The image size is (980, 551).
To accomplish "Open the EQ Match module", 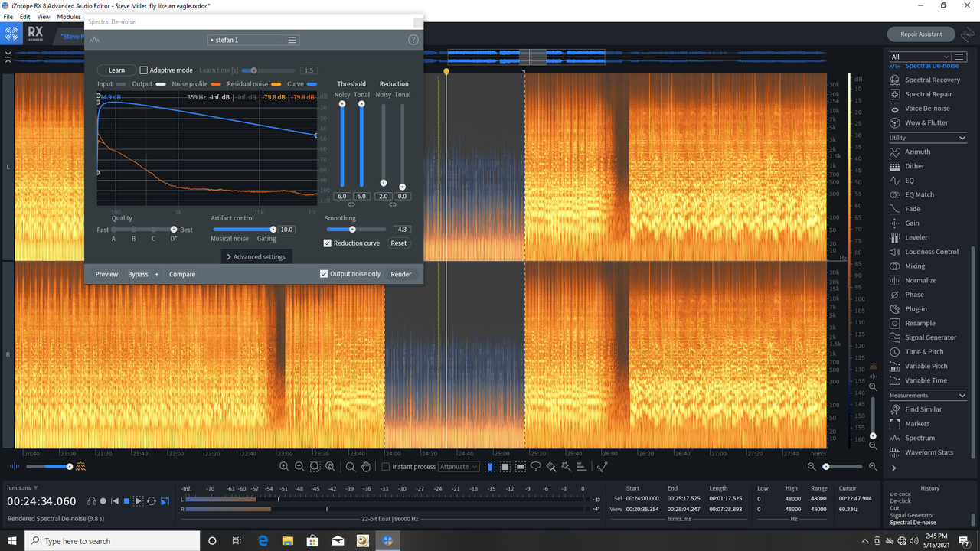I will pyautogui.click(x=912, y=194).
